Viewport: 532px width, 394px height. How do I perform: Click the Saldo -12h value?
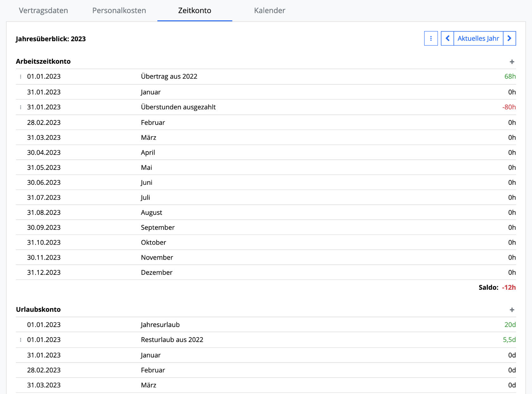509,287
